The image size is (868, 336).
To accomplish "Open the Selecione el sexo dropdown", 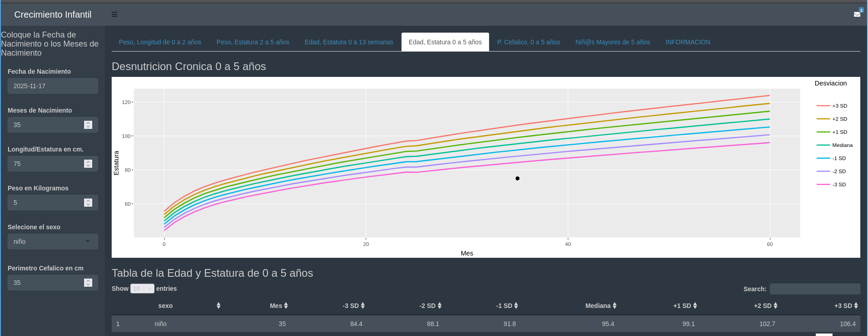I will click(x=52, y=241).
